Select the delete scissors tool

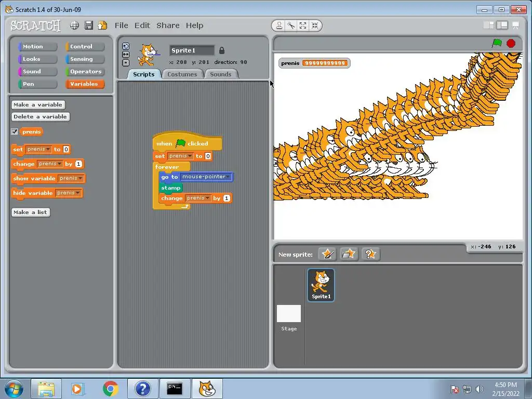pyautogui.click(x=291, y=25)
